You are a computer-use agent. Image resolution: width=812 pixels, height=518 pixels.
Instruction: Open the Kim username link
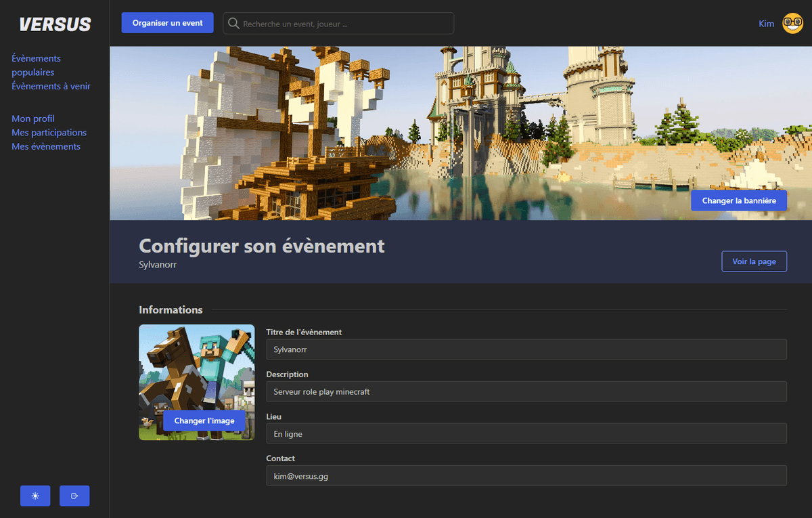[x=766, y=24]
